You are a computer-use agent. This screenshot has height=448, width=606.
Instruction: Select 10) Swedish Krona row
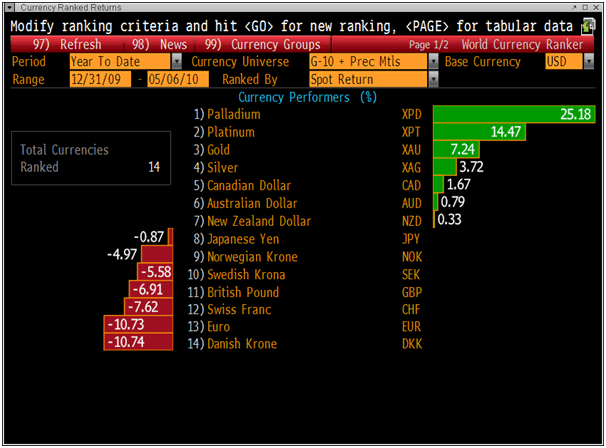[x=237, y=274]
